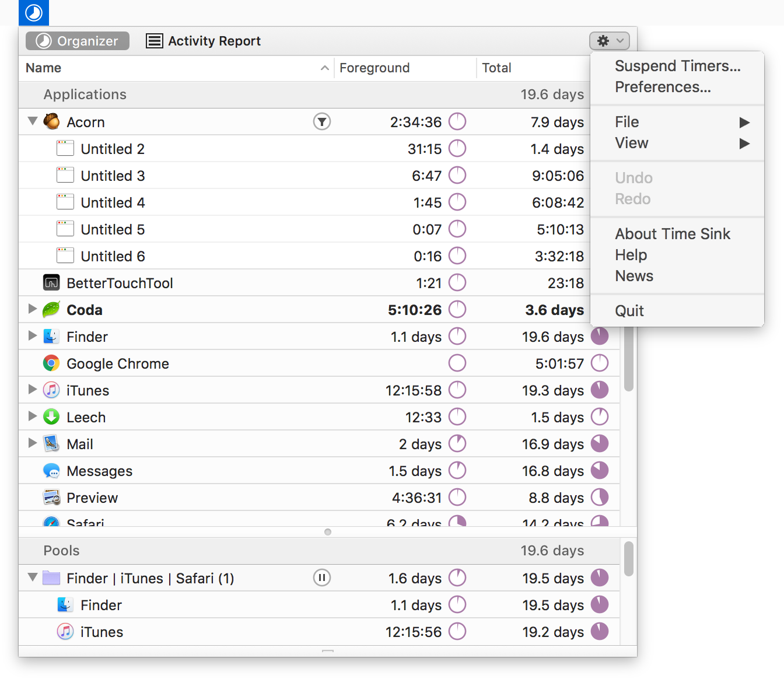Click the BetterTouchTool app icon
784x693 pixels.
(x=51, y=282)
